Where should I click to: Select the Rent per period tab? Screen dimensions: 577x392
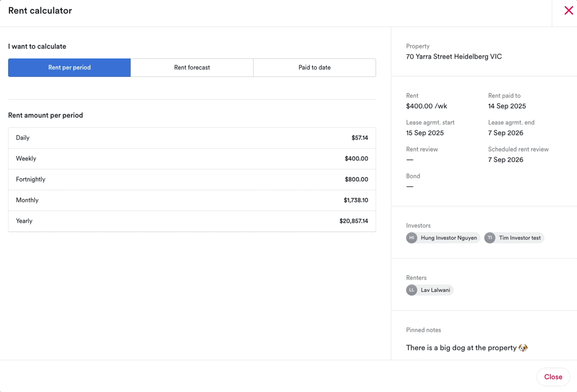pos(69,67)
